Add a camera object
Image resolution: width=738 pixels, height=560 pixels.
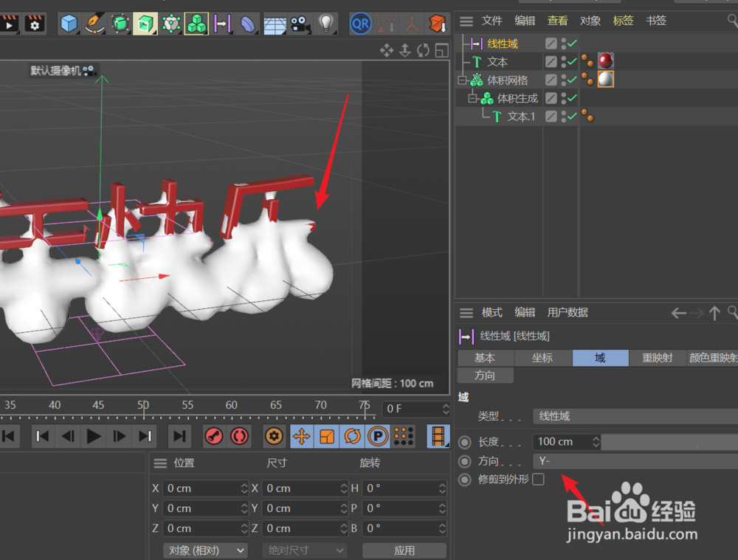coord(300,24)
